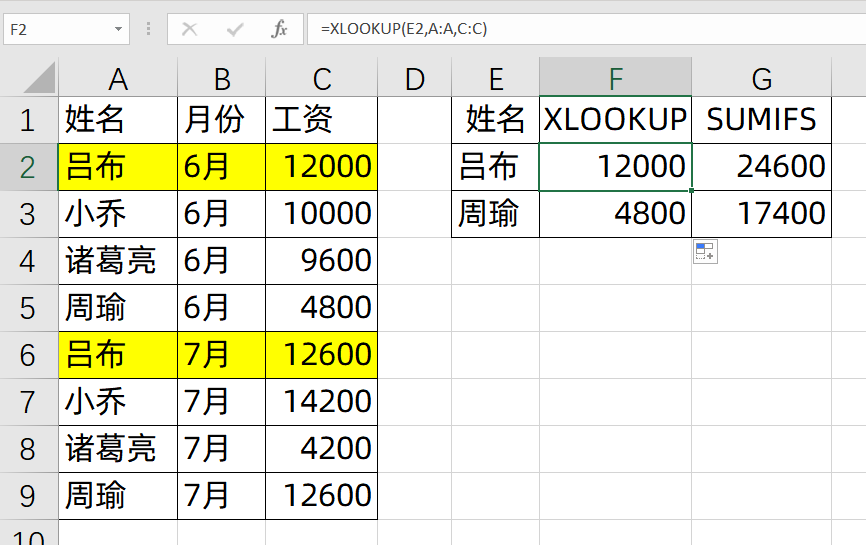866x545 pixels.
Task: Click the Insert Function fx icon
Action: [x=280, y=29]
